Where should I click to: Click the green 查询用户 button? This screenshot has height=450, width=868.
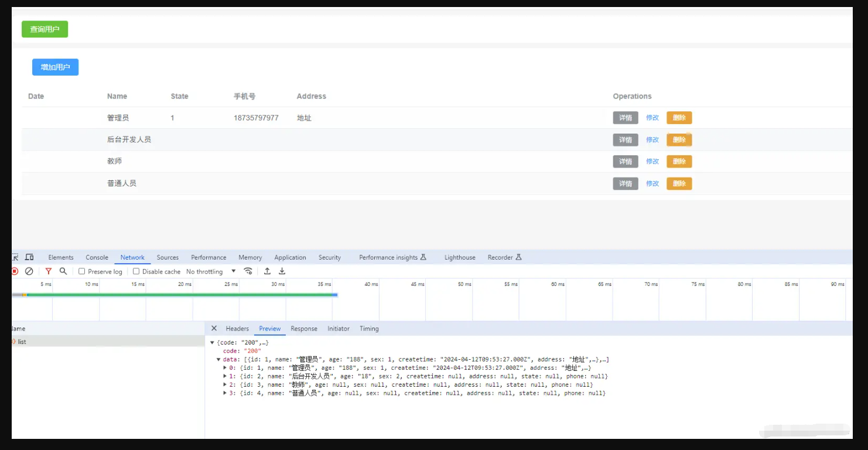coord(45,29)
